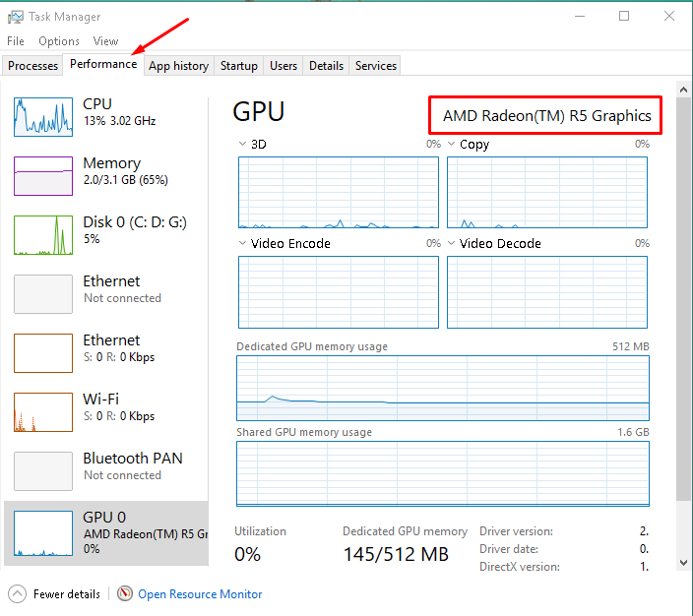Select the not-connected Ethernet graph thumbnail

[x=43, y=294]
